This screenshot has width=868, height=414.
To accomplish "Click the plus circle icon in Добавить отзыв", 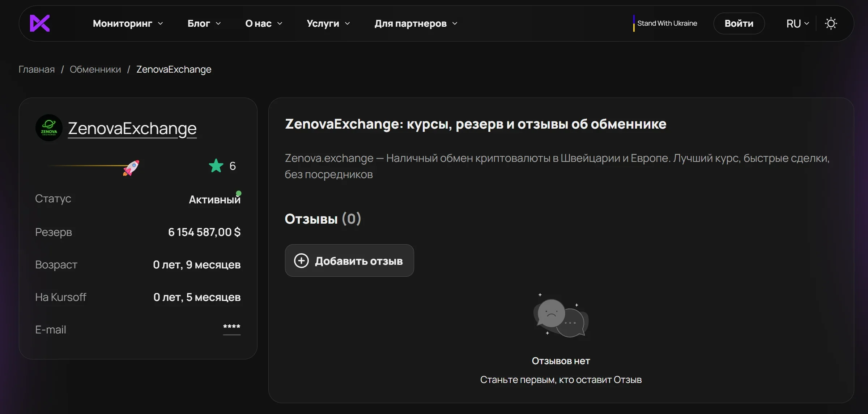I will click(301, 260).
